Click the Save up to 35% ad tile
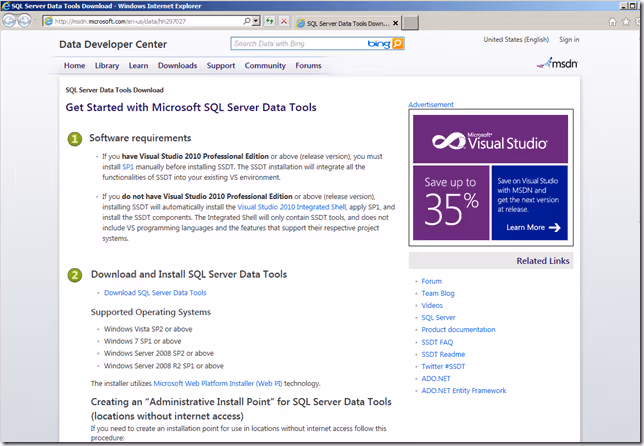This screenshot has height=446, width=644. 451,203
